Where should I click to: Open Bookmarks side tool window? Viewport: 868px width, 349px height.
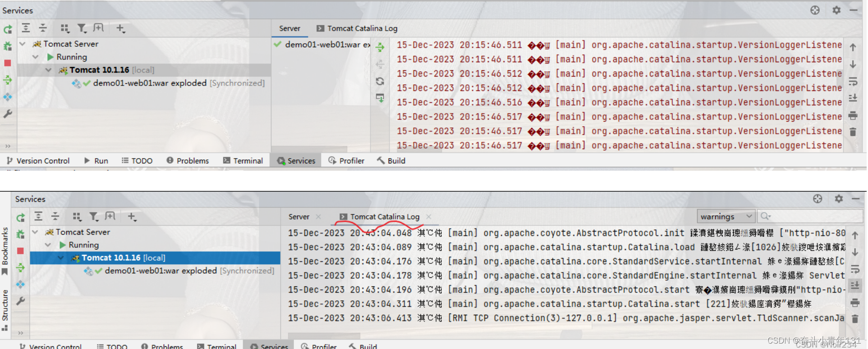coord(5,251)
